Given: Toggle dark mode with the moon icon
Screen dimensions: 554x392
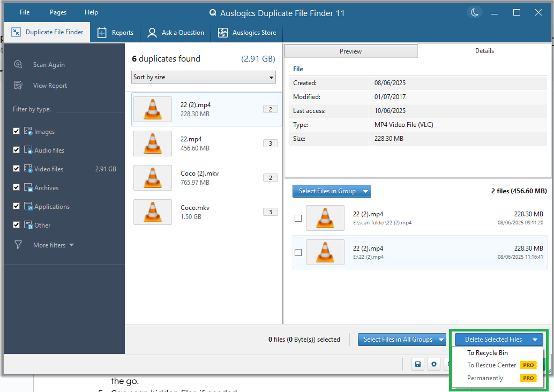Looking at the screenshot, I should click(475, 12).
